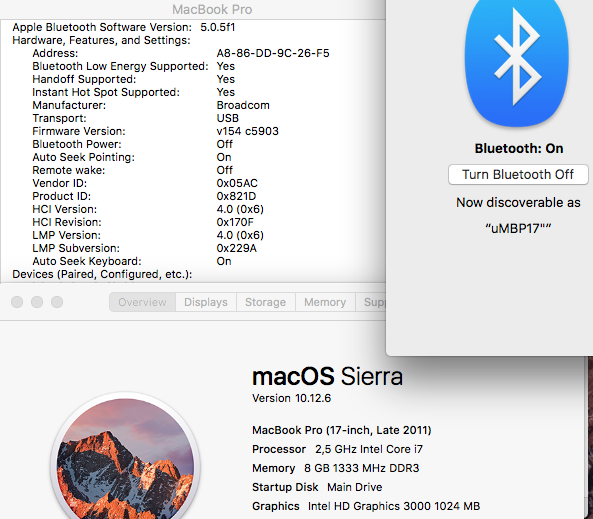Click the Startup Disk Main Drive line
593x519 pixels.
coord(317,487)
